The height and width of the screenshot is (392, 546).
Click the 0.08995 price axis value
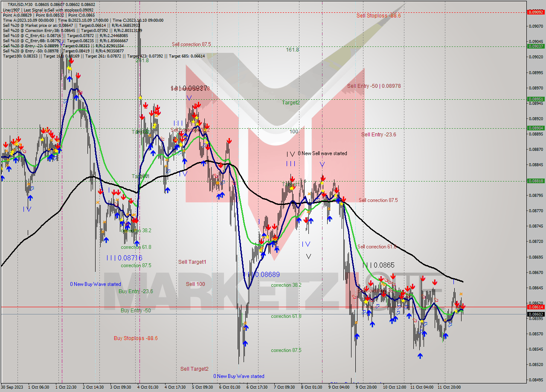click(x=537, y=72)
